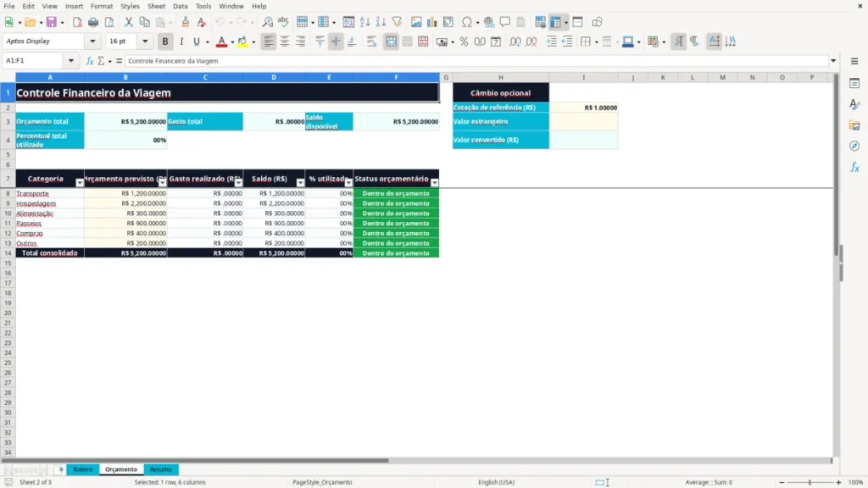Click the AutoFilter funnel icon

pyautogui.click(x=397, y=22)
